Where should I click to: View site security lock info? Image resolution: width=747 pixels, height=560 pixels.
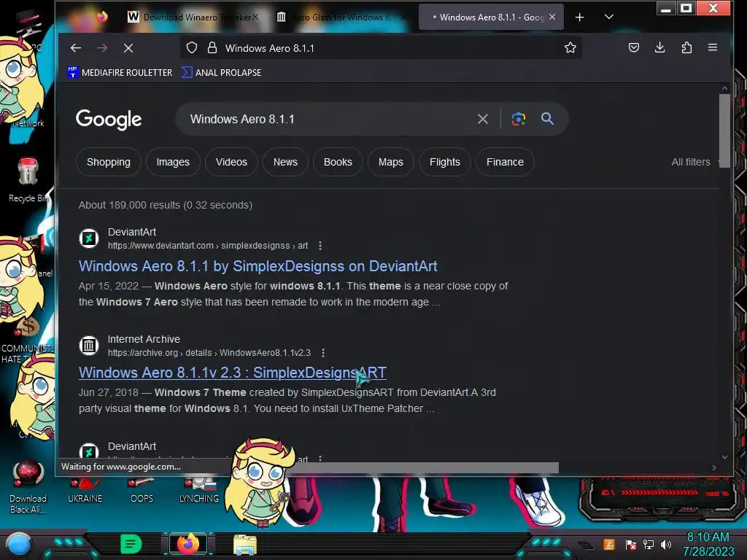(x=212, y=47)
